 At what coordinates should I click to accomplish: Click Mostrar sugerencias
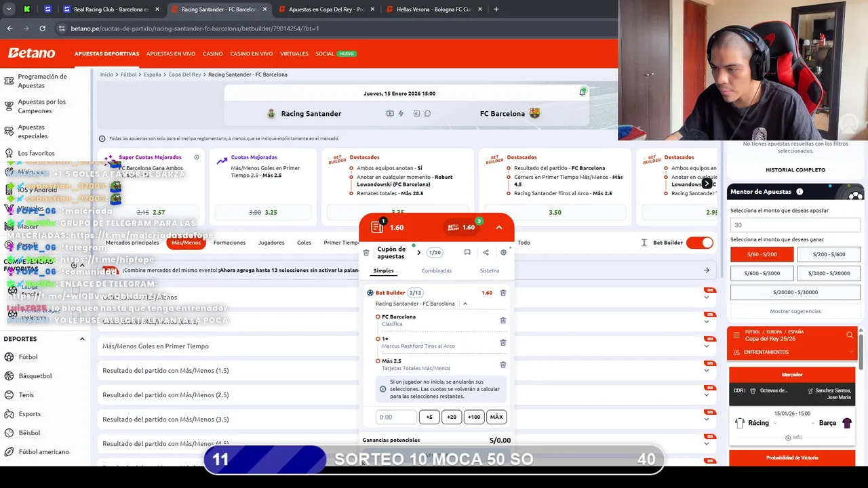795,311
